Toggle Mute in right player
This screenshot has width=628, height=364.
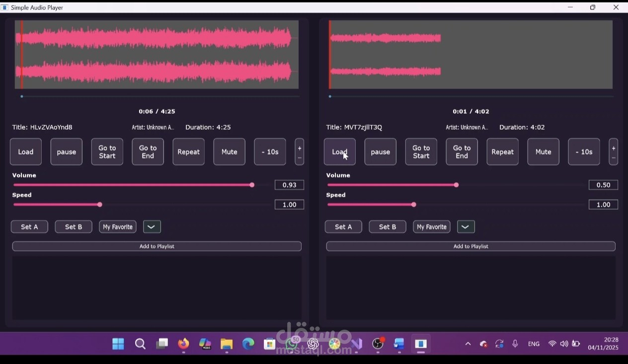click(x=544, y=152)
